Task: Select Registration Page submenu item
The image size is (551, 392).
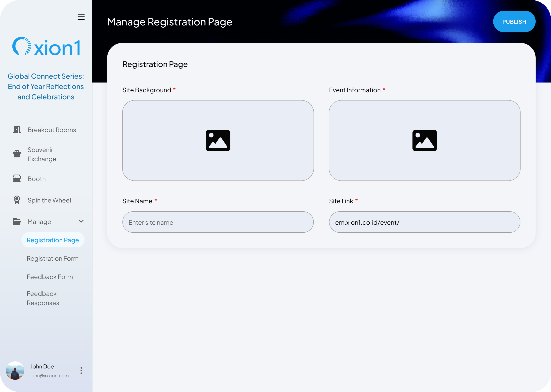Action: point(53,240)
